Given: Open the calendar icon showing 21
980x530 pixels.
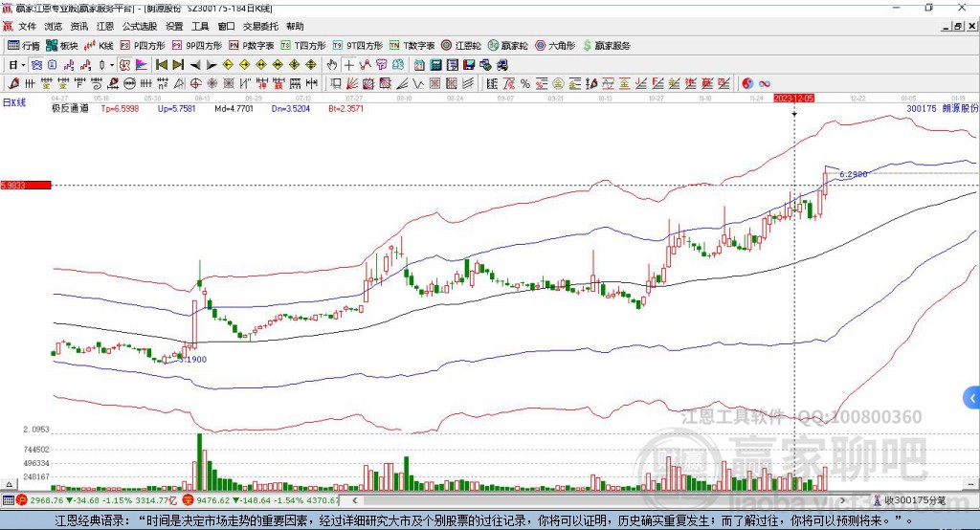Looking at the screenshot, I should pyautogui.click(x=419, y=65).
